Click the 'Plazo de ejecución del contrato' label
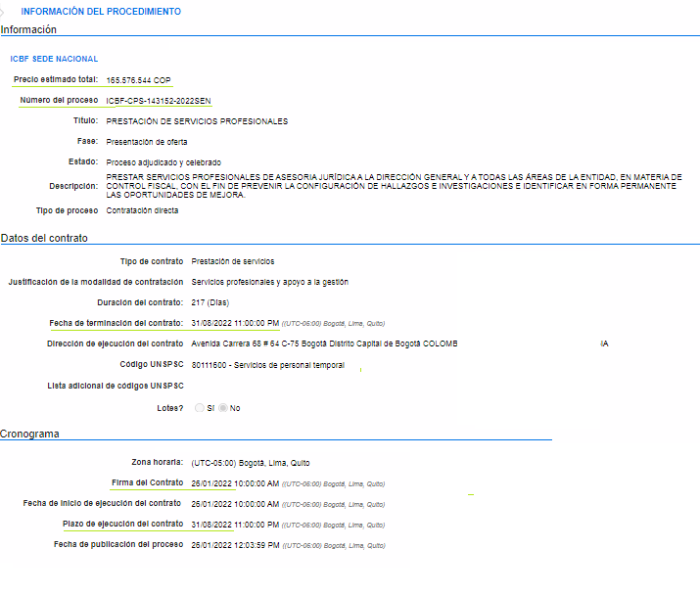The image size is (700, 595). pos(122,524)
